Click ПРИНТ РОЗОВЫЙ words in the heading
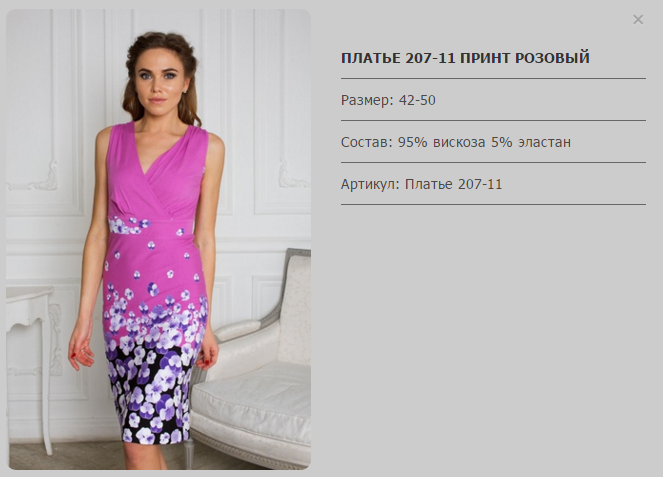 [x=525, y=58]
